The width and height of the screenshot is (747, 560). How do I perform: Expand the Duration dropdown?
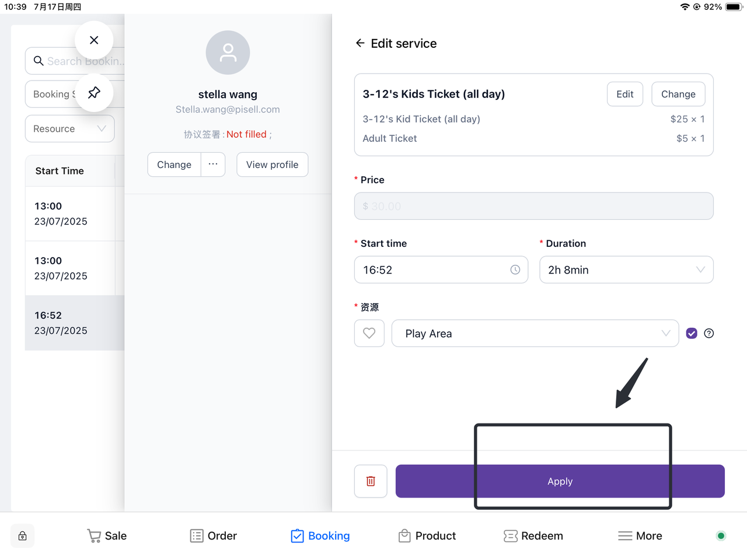626,269
